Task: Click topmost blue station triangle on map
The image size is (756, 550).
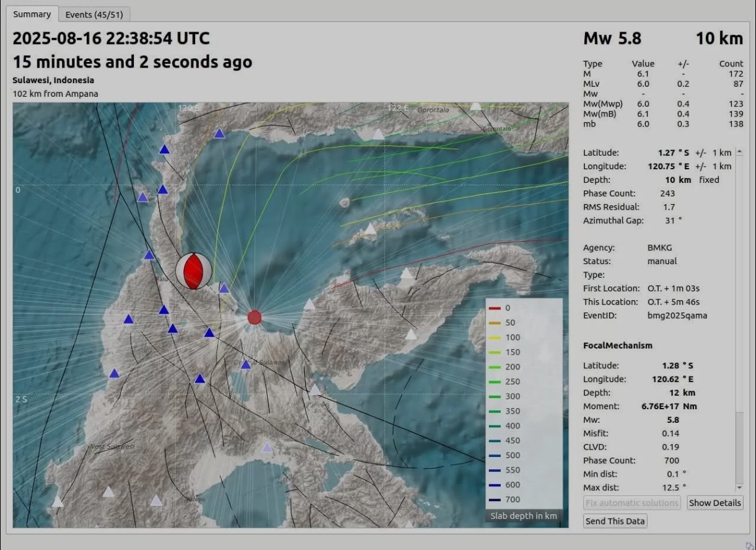Action: [x=219, y=133]
